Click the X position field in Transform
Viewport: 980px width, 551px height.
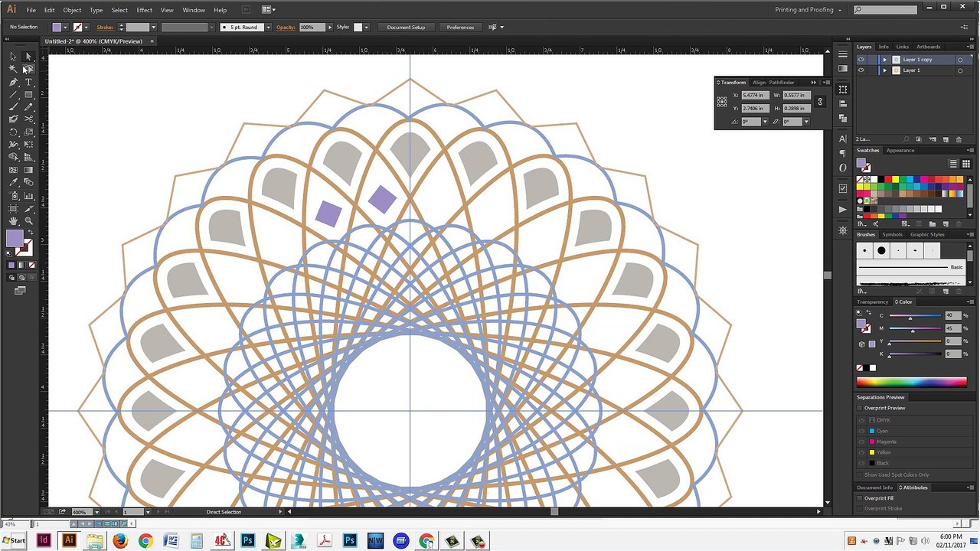[755, 95]
